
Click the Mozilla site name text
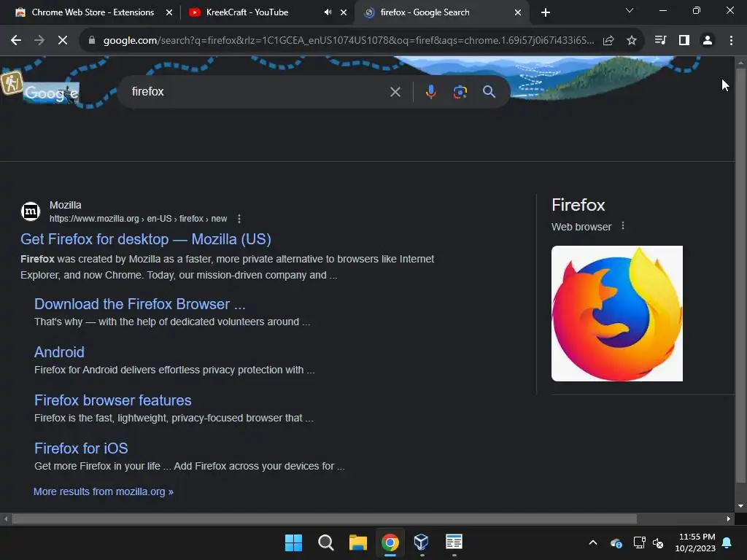click(65, 205)
